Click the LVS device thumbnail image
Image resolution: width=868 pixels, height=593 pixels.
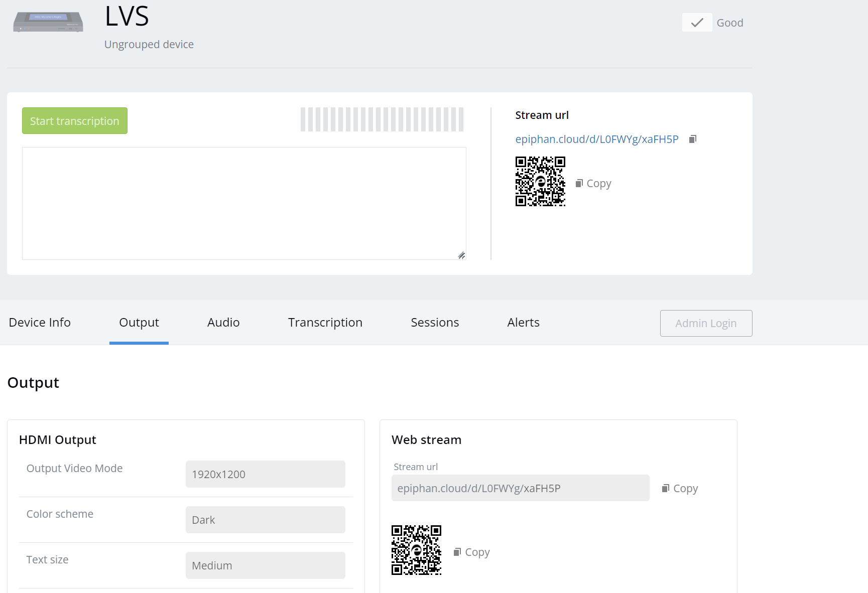coord(48,23)
